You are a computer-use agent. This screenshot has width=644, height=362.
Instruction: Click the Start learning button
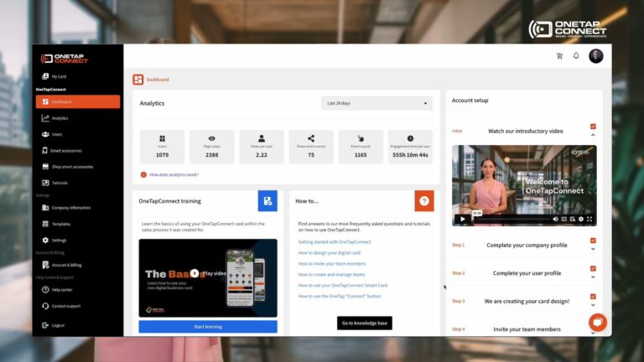tap(208, 326)
